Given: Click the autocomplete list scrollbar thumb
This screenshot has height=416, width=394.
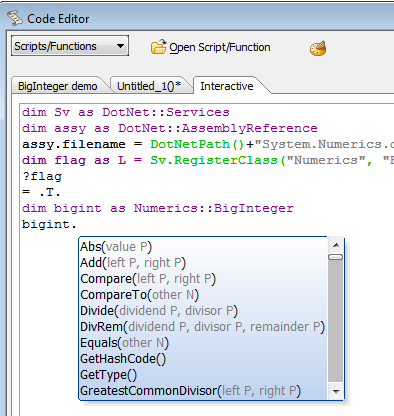Looking at the screenshot, I should [336, 257].
